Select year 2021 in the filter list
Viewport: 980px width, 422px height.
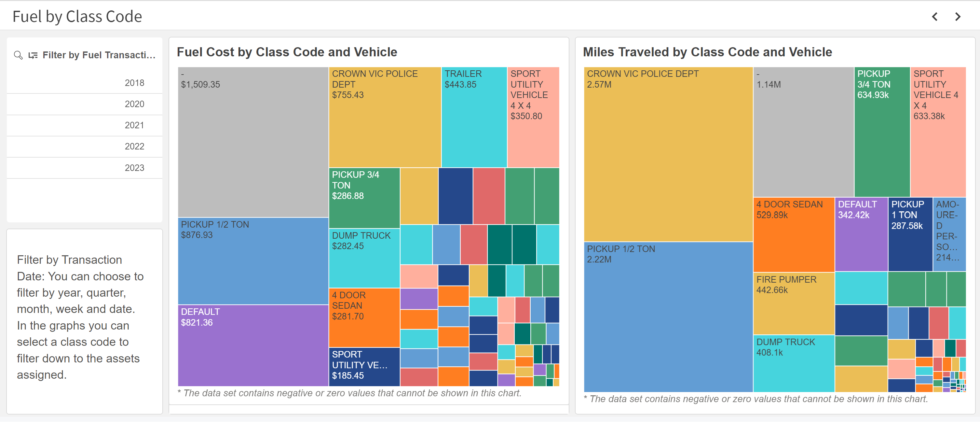134,125
